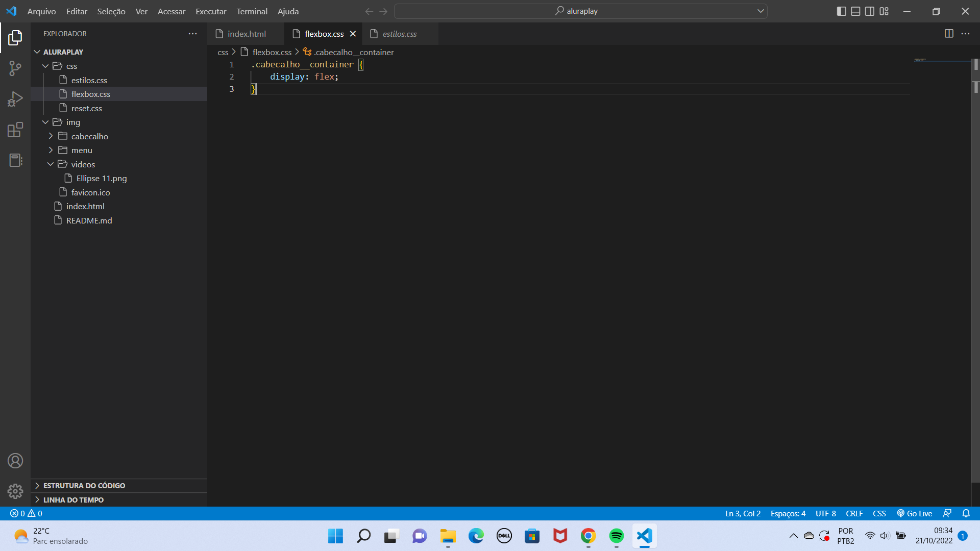
Task: Expand the Estrutura do Código section
Action: [119, 486]
